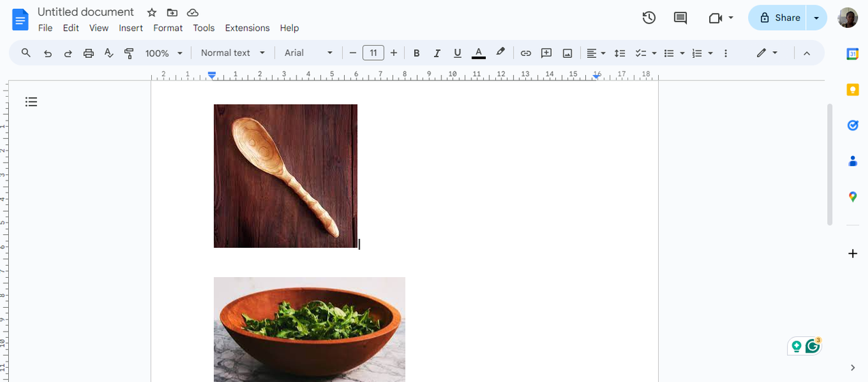Screen dimensions: 868x382
Task: Open Google Keep side panel
Action: click(852, 90)
